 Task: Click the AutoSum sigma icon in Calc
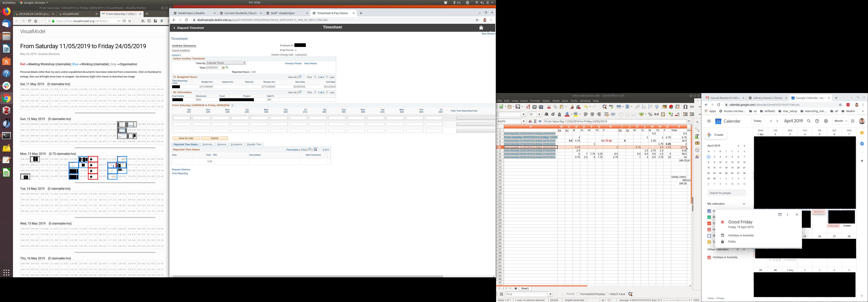tap(535, 122)
